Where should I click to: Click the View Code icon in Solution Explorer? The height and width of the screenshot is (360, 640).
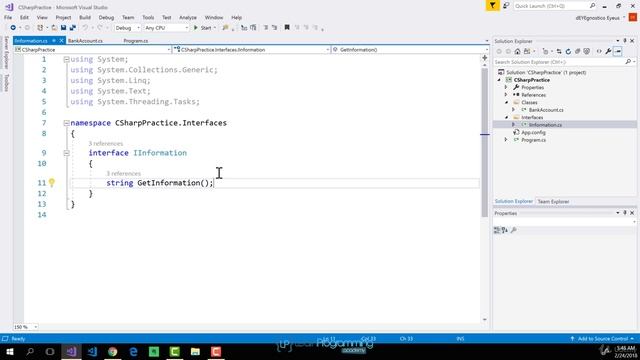(x=599, y=51)
